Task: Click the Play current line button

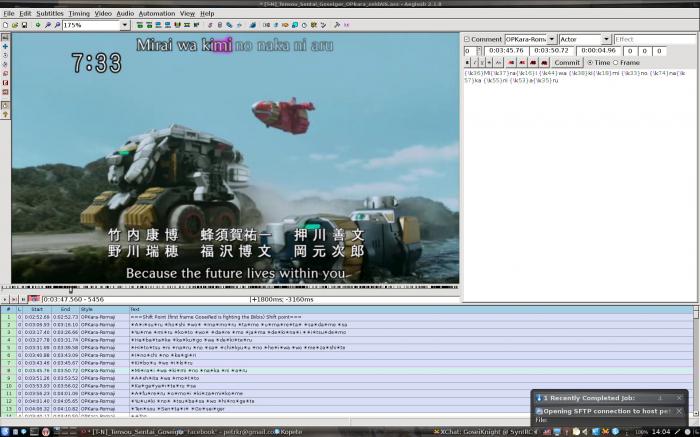Action: pyautogui.click(x=14, y=300)
